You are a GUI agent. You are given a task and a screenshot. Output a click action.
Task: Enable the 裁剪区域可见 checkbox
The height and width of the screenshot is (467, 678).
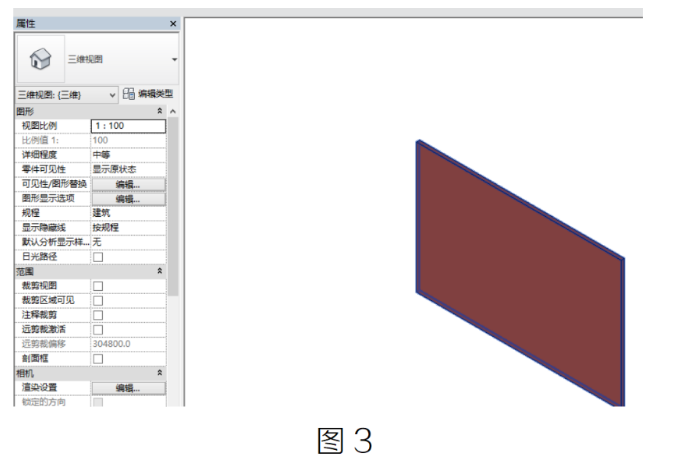(98, 301)
